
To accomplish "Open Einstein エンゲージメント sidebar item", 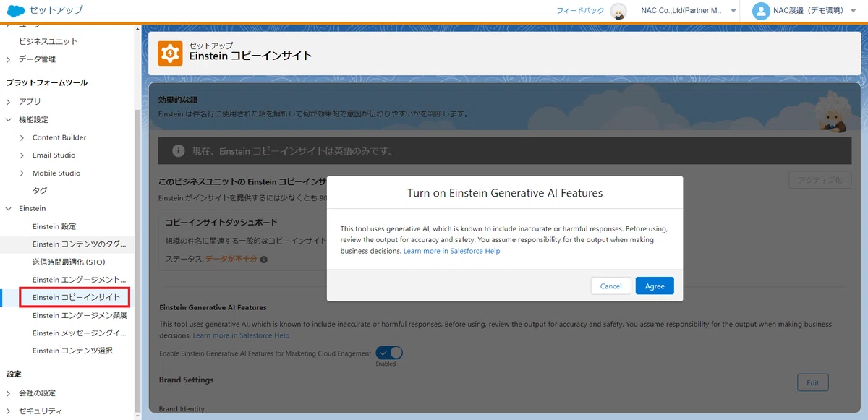I will point(80,280).
